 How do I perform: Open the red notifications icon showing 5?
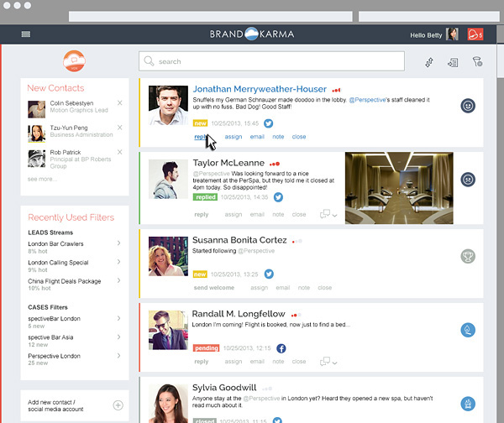tap(475, 34)
